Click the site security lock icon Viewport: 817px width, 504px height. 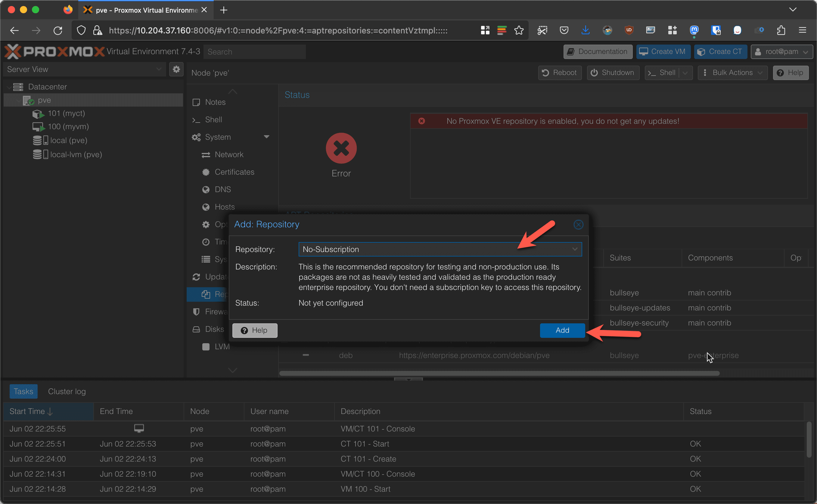pos(97,30)
